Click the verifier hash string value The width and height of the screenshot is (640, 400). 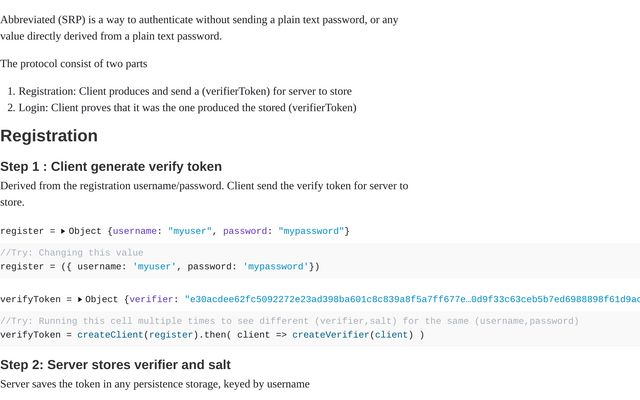412,299
